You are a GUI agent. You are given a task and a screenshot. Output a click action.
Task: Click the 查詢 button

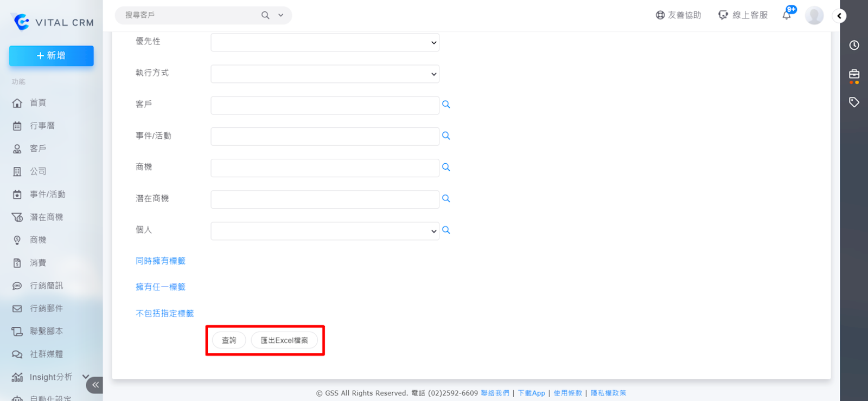tap(229, 340)
